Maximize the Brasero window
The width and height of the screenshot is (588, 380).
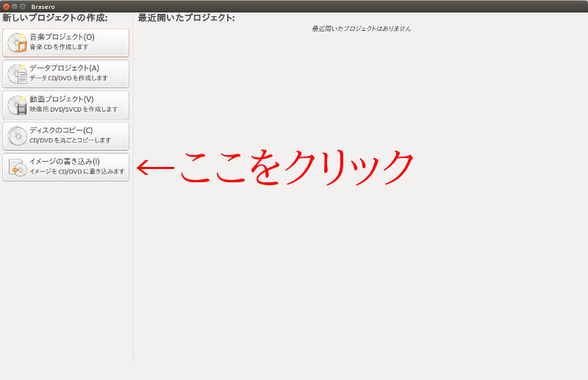[23, 7]
